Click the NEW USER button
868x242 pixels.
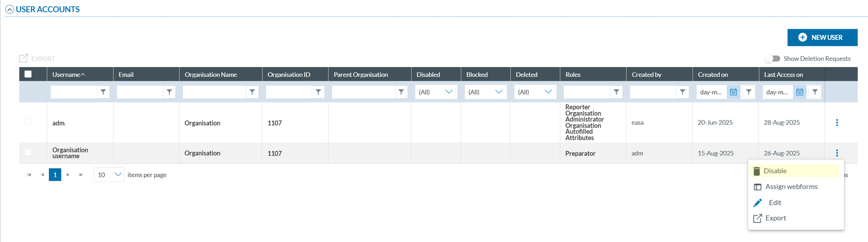click(822, 37)
